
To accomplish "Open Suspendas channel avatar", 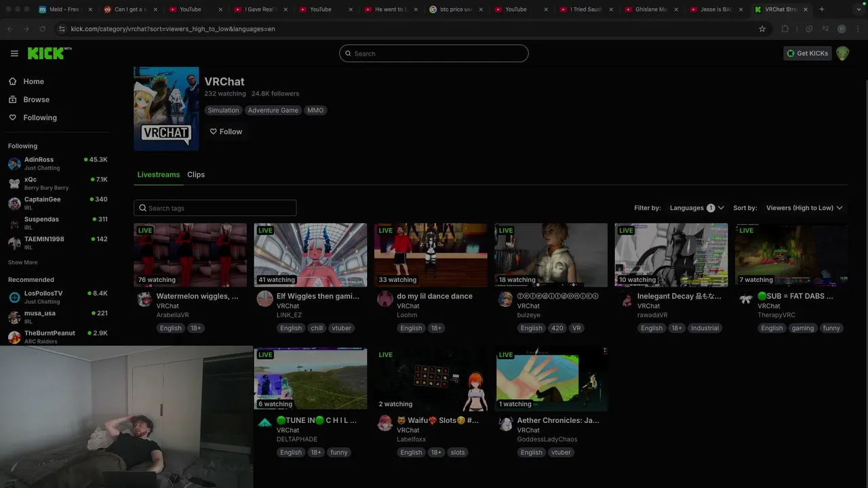I will tap(14, 223).
